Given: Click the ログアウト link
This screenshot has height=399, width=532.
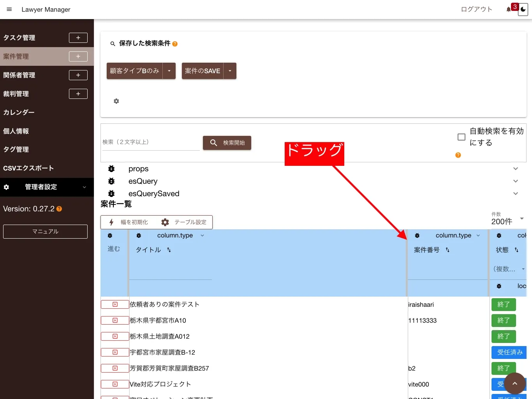Looking at the screenshot, I should click(x=476, y=9).
